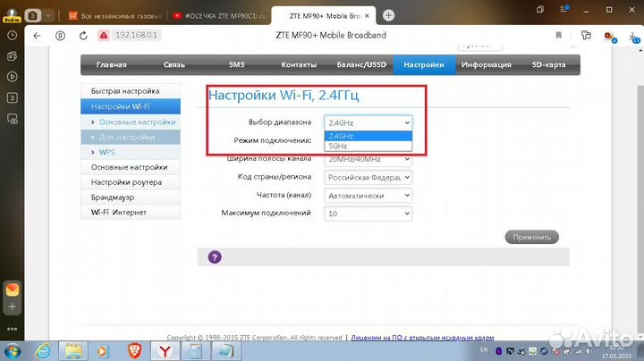This screenshot has height=361, width=644.
Task: Open the mail envelope icon in sidebar
Action: pyautogui.click(x=13, y=290)
